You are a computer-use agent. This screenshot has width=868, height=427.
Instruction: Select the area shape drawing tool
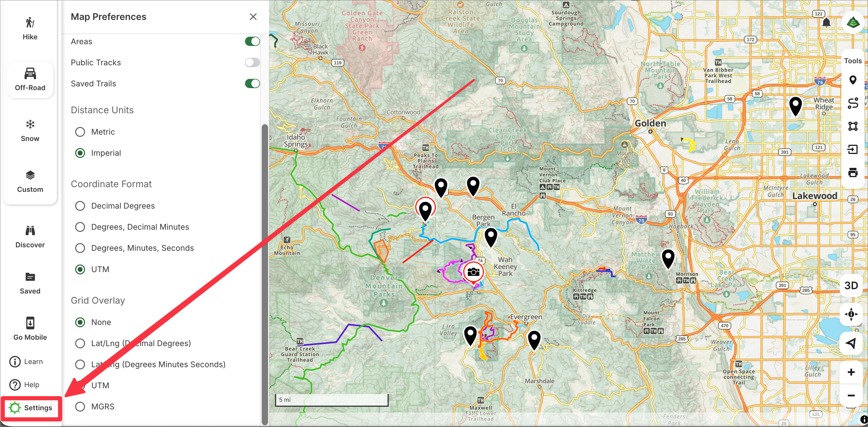click(x=852, y=126)
